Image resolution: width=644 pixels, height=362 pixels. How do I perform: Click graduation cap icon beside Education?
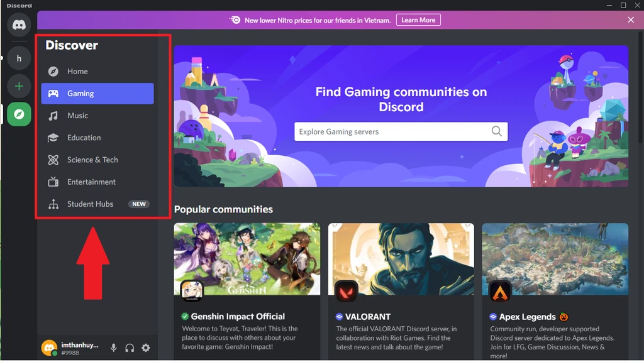53,138
